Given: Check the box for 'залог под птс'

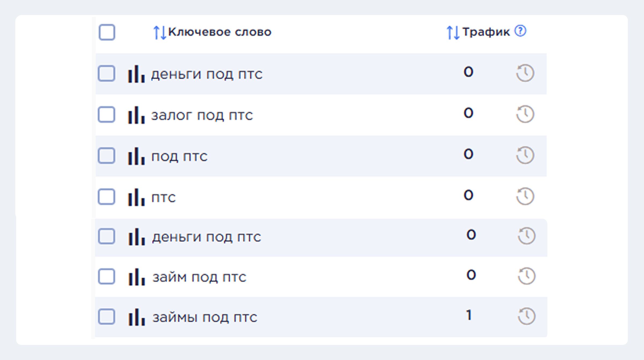Looking at the screenshot, I should pyautogui.click(x=107, y=115).
